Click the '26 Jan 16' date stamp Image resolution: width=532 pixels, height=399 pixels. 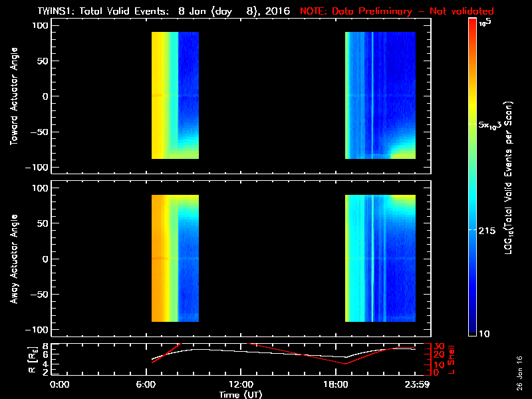click(519, 373)
